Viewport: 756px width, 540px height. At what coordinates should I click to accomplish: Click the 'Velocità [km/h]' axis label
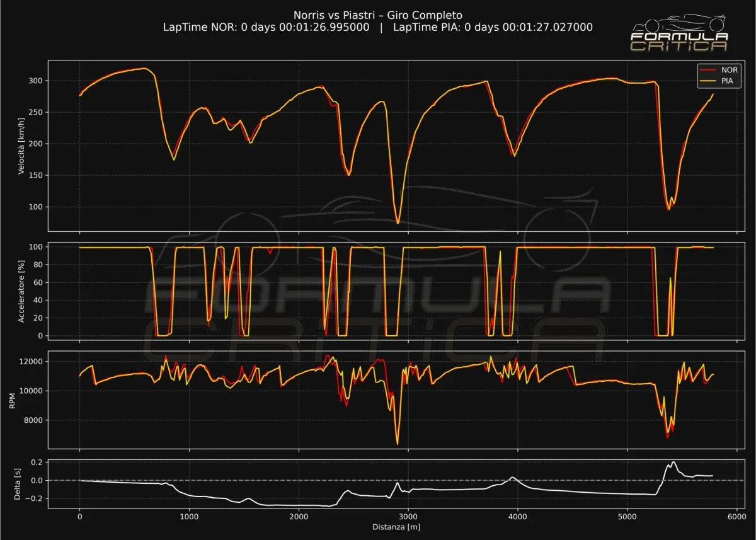21,146
